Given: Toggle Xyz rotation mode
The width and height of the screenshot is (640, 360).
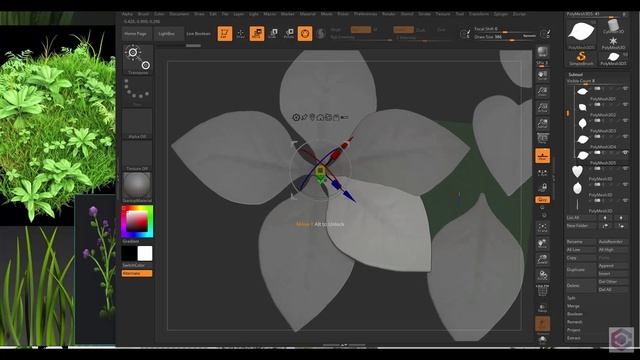Looking at the screenshot, I should click(x=542, y=200).
